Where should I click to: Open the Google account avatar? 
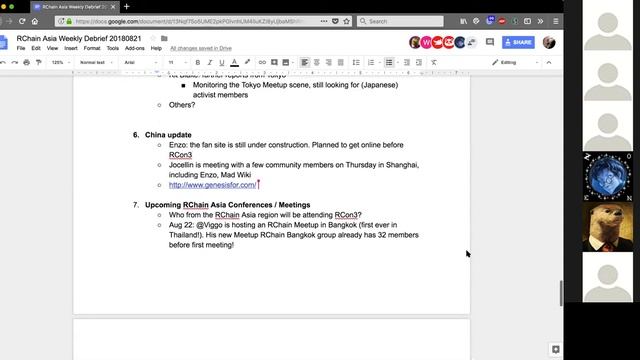point(549,42)
